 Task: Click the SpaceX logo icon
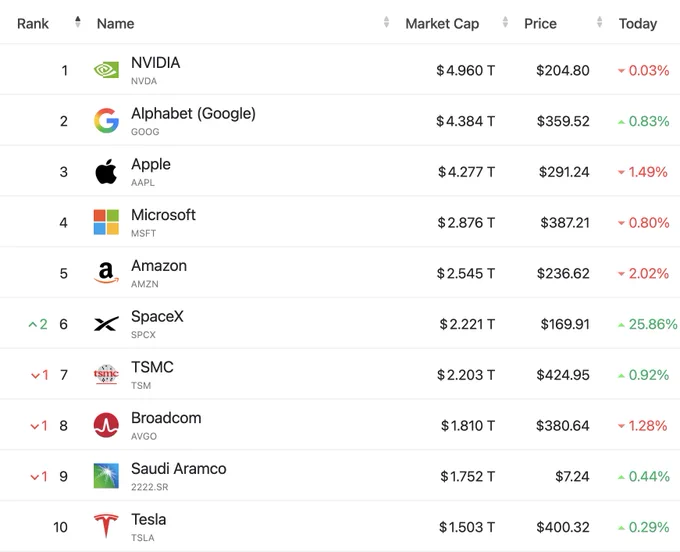coord(106,323)
